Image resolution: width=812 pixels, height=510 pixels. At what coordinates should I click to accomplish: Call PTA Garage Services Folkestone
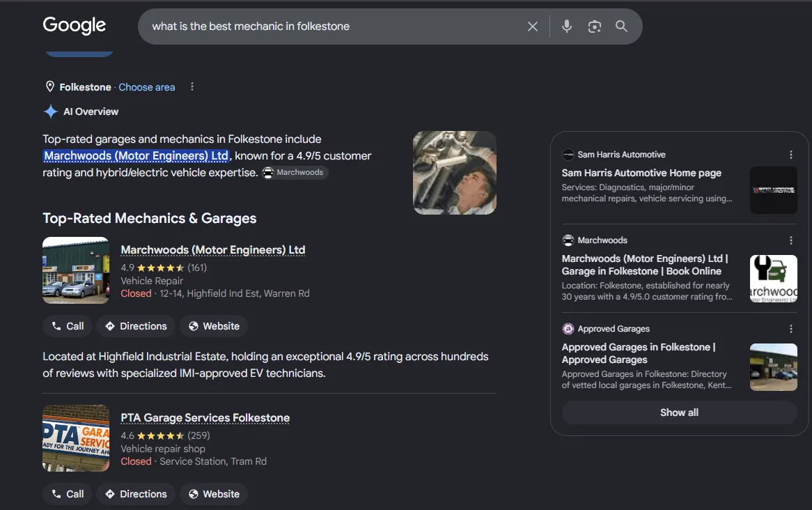point(68,494)
